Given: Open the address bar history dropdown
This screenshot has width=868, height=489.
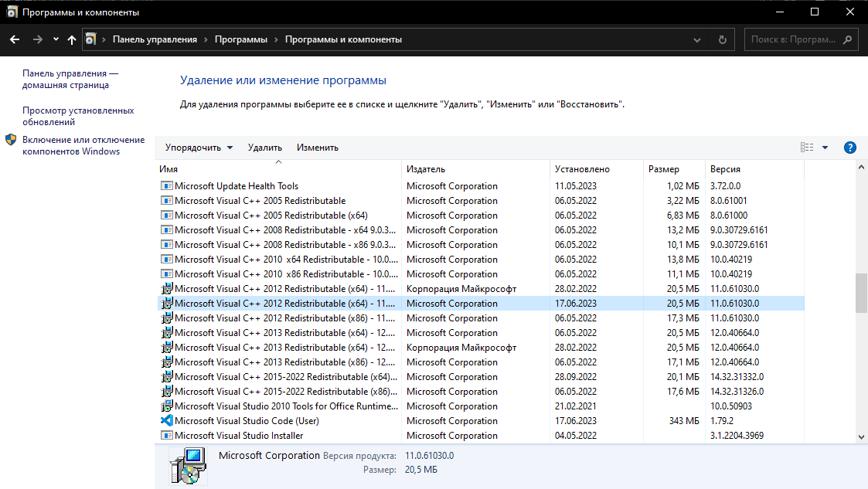Looking at the screenshot, I should (697, 40).
